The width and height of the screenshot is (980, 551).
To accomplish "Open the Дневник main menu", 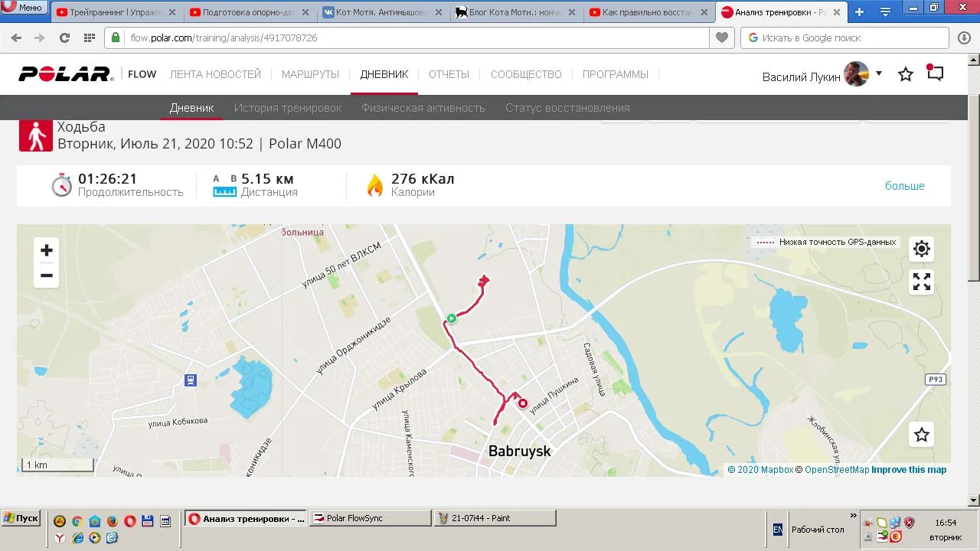I will [x=384, y=74].
